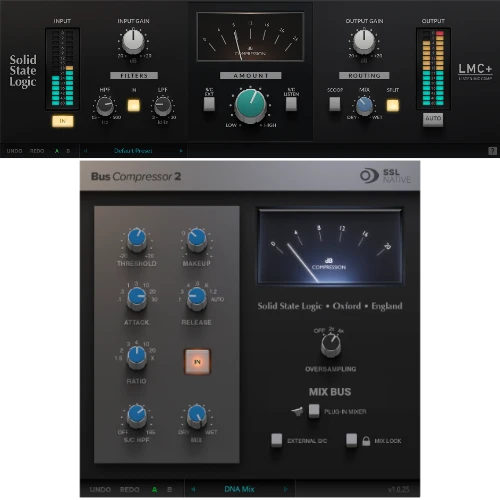
Task: Click the Bus Compressor Release knob
Action: click(197, 299)
